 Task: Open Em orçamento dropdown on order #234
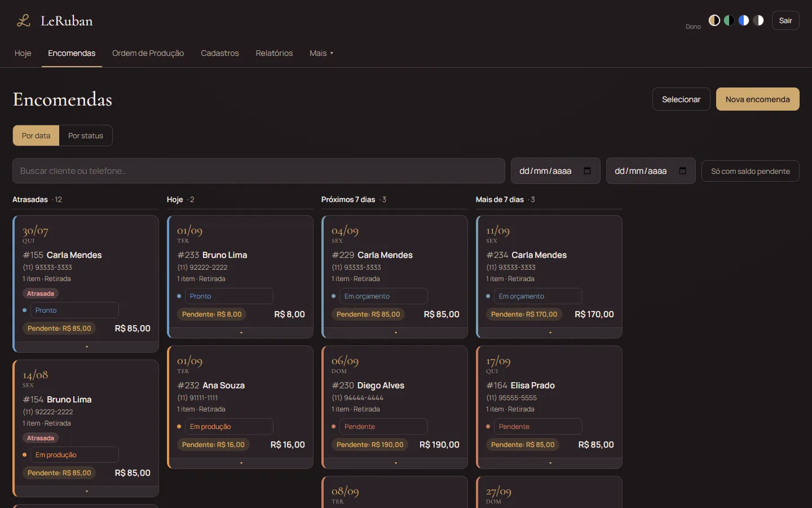538,296
